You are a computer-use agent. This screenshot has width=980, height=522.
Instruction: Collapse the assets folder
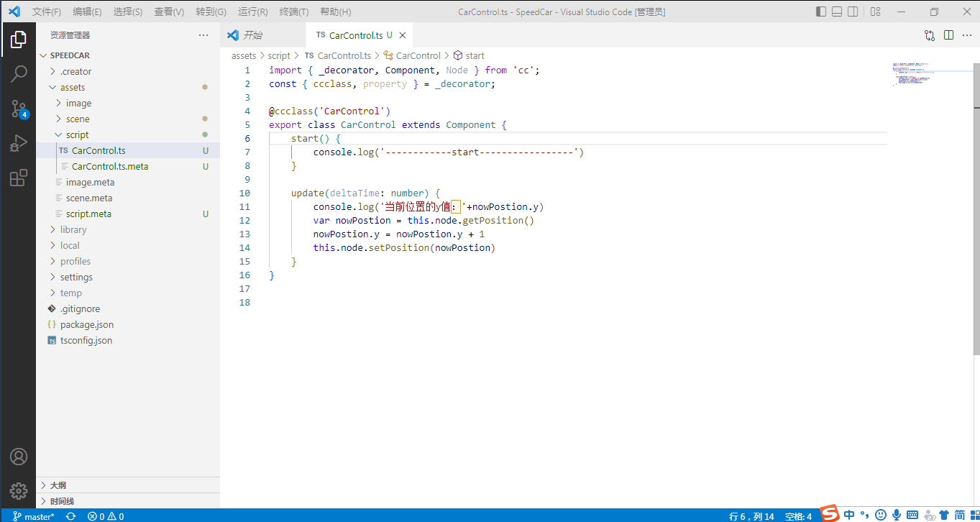pos(128,87)
